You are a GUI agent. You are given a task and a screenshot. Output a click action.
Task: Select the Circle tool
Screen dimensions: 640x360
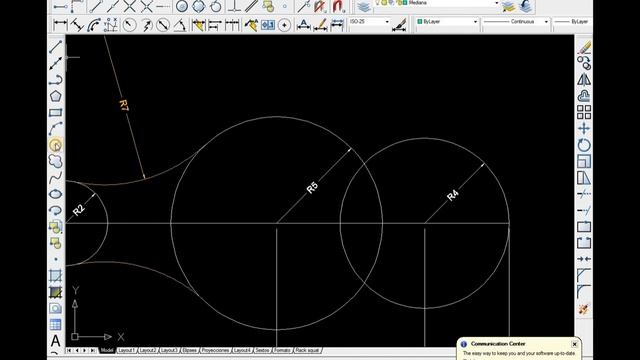coord(56,144)
